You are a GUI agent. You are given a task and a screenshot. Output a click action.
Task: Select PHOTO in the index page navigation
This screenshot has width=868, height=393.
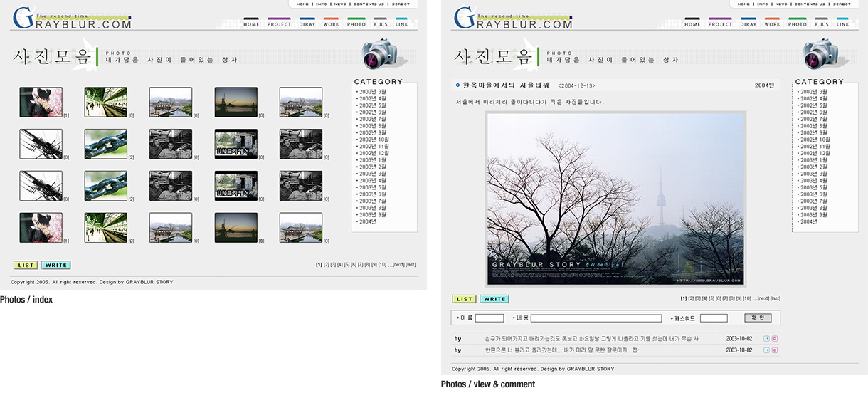point(356,23)
